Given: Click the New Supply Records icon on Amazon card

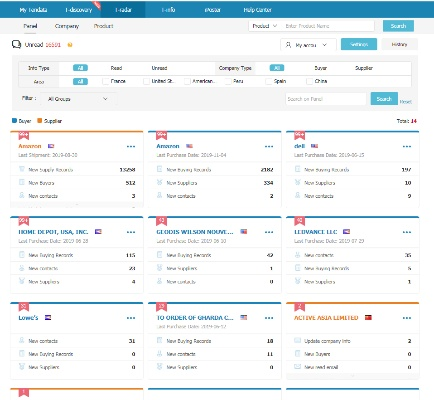Looking at the screenshot, I should tap(22, 169).
